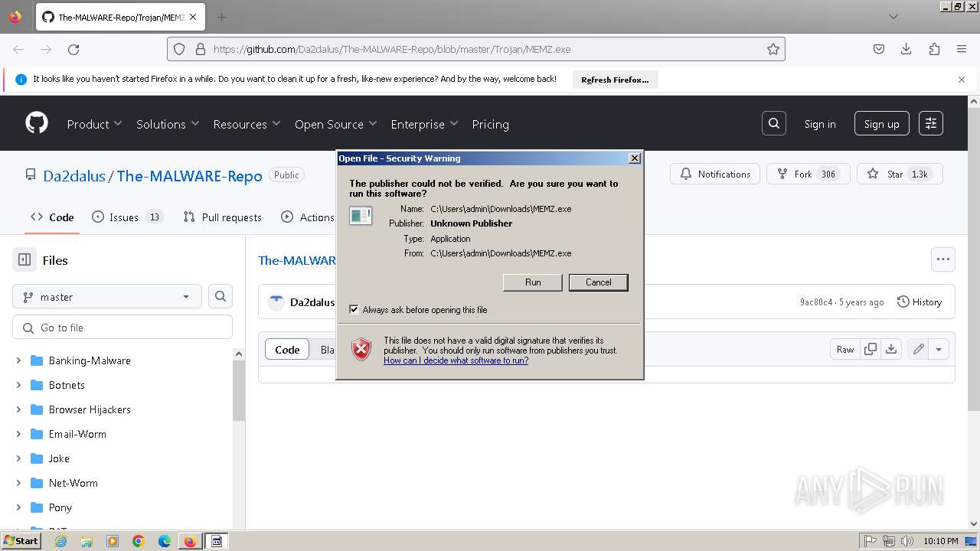Open edit options dropdown arrow next to pencil
This screenshot has width=980, height=551.
(x=939, y=349)
